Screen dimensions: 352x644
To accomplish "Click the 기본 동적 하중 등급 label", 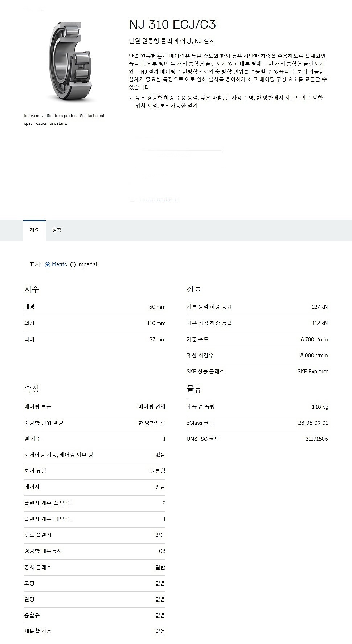I will coord(209,307).
